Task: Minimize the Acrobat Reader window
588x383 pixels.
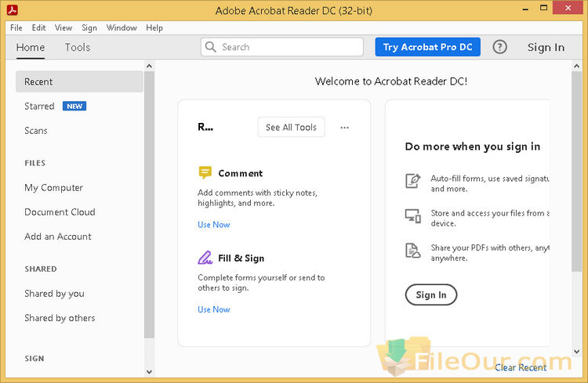Action: [525, 9]
